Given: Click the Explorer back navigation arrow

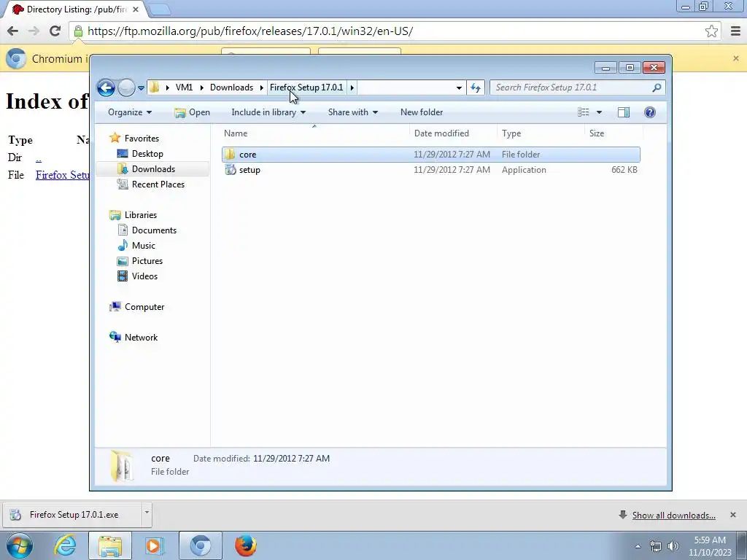Looking at the screenshot, I should point(106,87).
